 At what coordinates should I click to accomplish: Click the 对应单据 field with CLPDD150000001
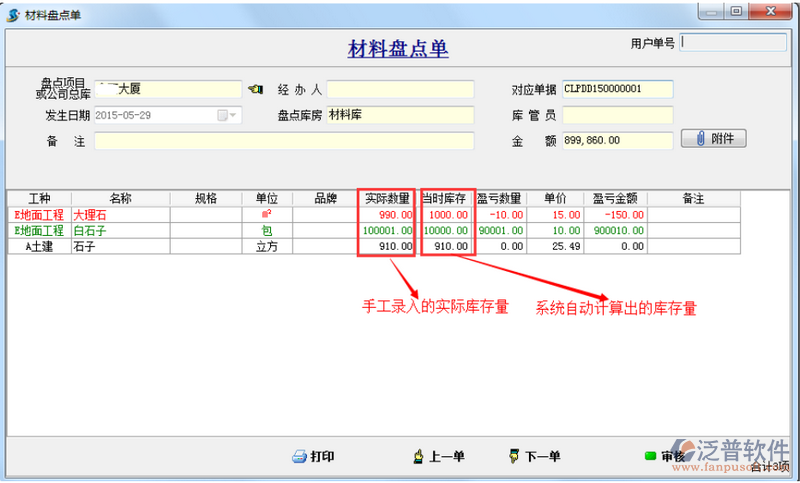(x=617, y=89)
